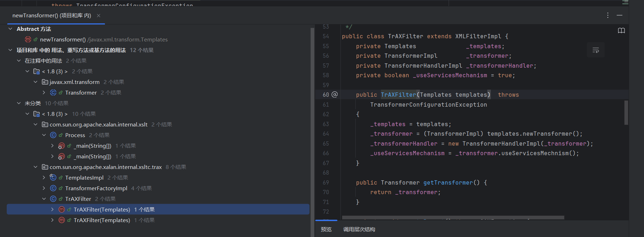Click the editor vertical scrollbar thumb
644x237 pixels.
click(x=626, y=113)
